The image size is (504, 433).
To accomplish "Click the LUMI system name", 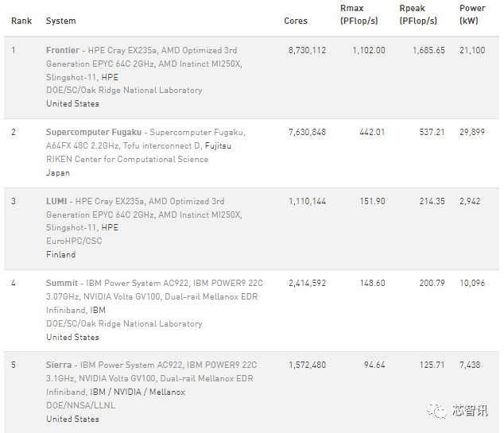I will [56, 201].
